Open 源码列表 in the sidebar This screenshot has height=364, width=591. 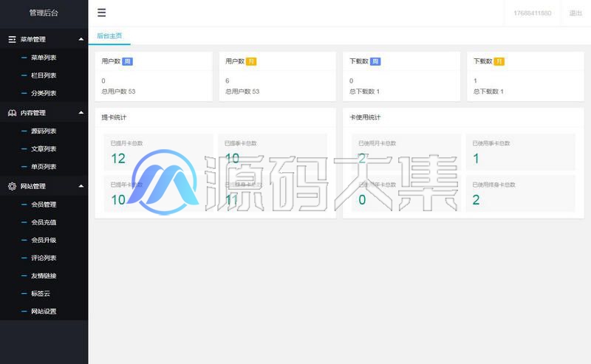[44, 131]
